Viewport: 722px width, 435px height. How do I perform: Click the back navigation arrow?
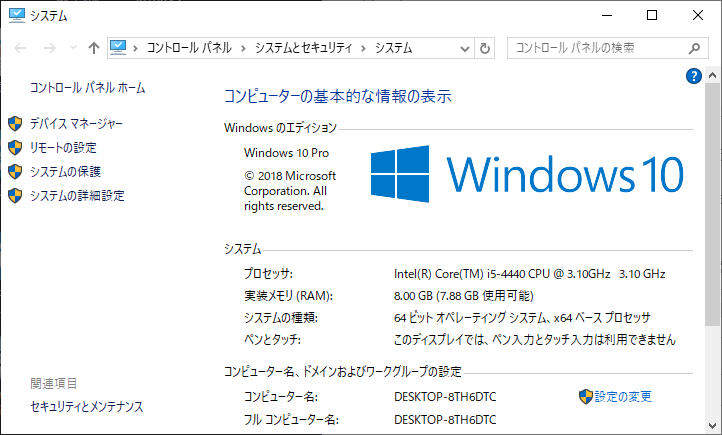tap(20, 48)
